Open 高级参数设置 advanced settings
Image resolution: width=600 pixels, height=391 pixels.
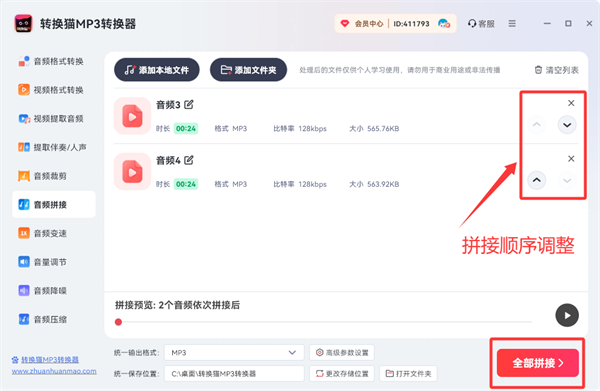pyautogui.click(x=342, y=352)
